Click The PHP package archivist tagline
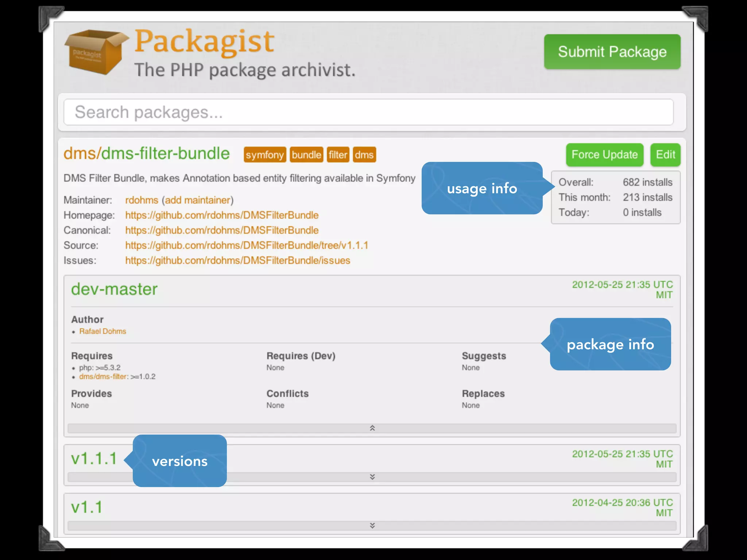This screenshot has height=560, width=747. tap(245, 70)
